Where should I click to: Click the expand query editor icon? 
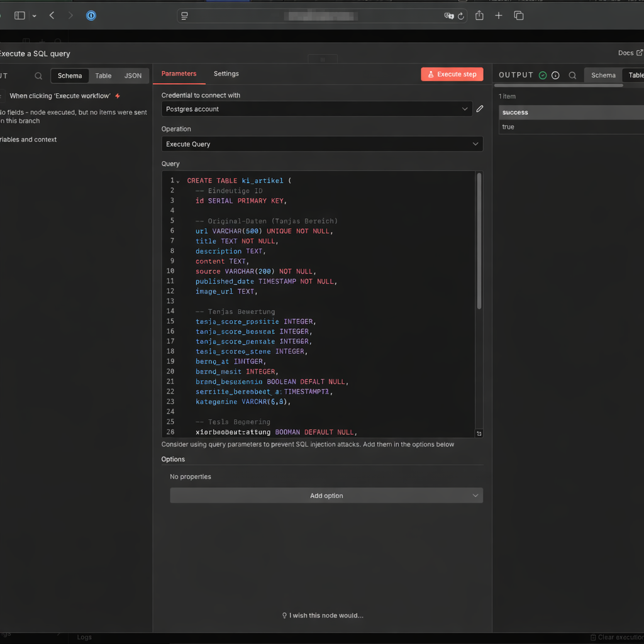(x=479, y=433)
